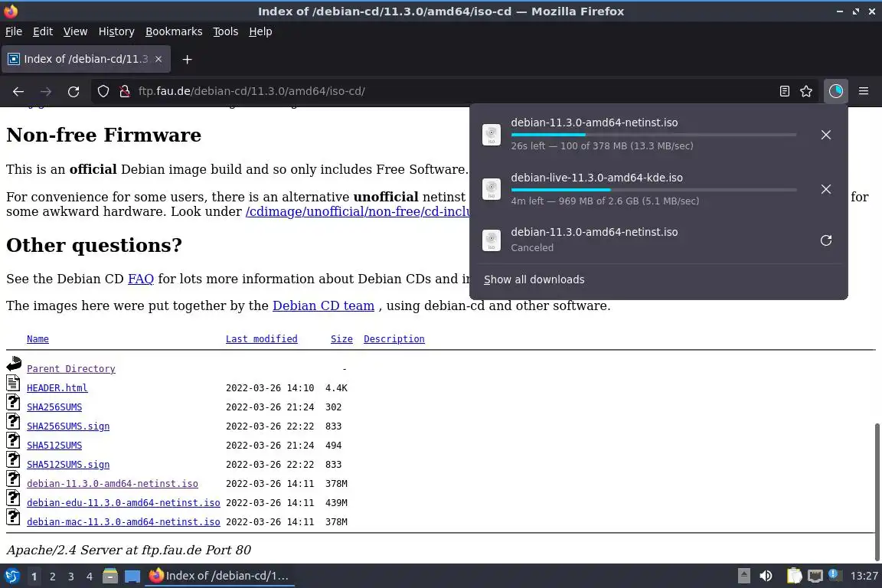Click the Parent Directory back-arrow icon
This screenshot has height=588, width=882.
tap(14, 364)
